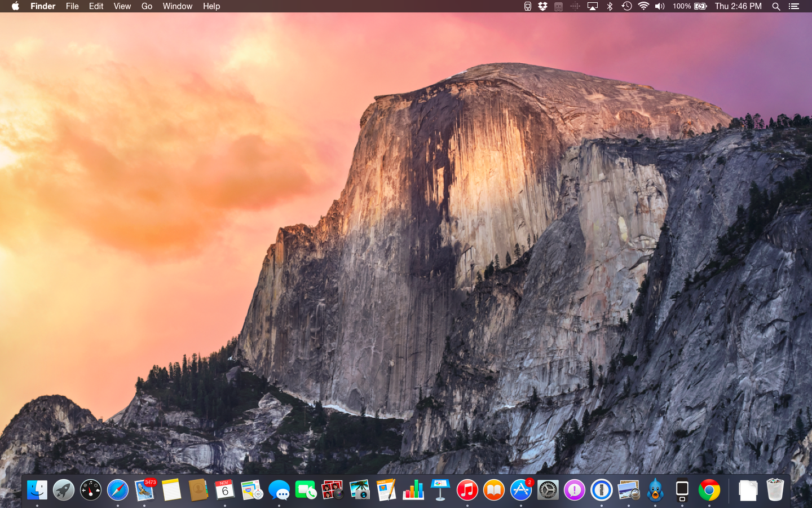Open the Go menu

coord(147,6)
